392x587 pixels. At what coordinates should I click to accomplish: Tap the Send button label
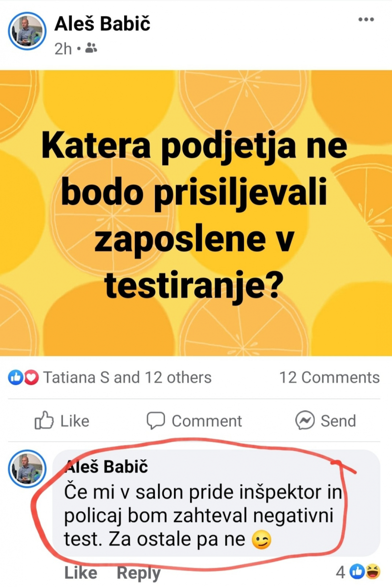pyautogui.click(x=338, y=421)
